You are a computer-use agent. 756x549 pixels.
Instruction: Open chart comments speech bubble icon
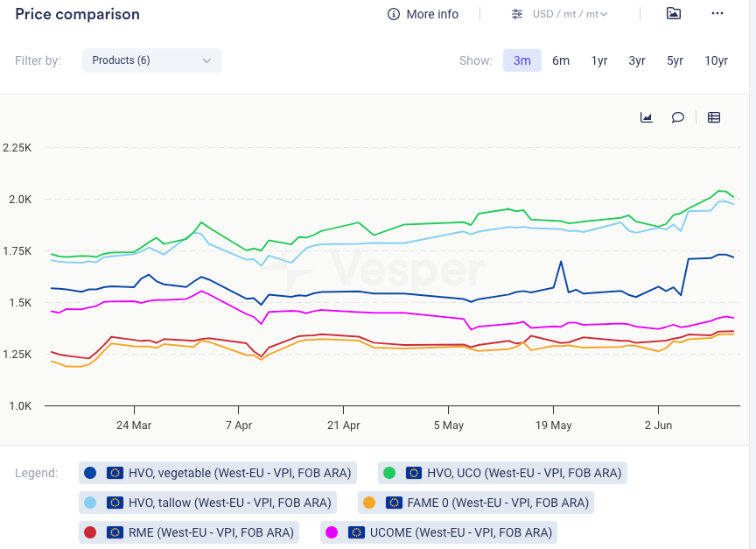[x=677, y=117]
